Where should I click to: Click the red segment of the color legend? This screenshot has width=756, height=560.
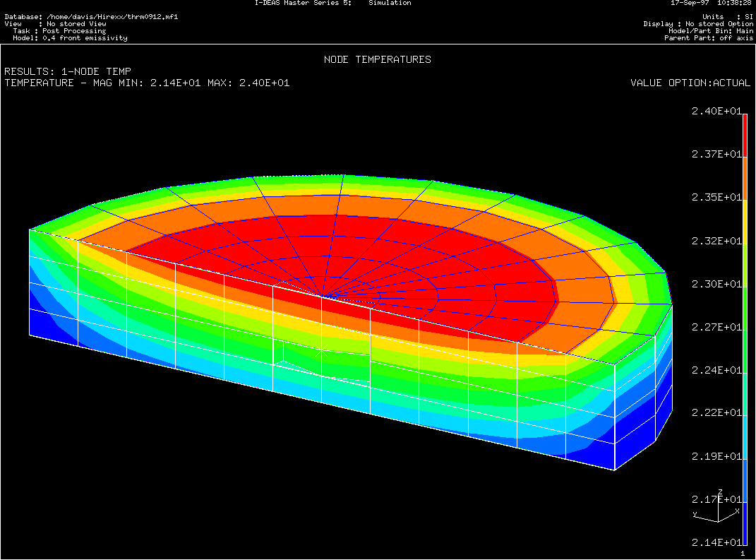tap(745, 135)
